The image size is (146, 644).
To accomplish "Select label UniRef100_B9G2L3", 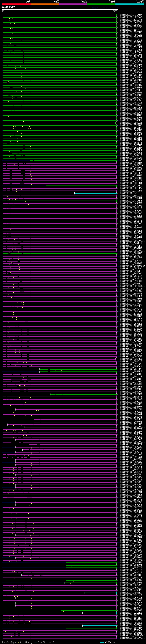I will click(131, 372).
